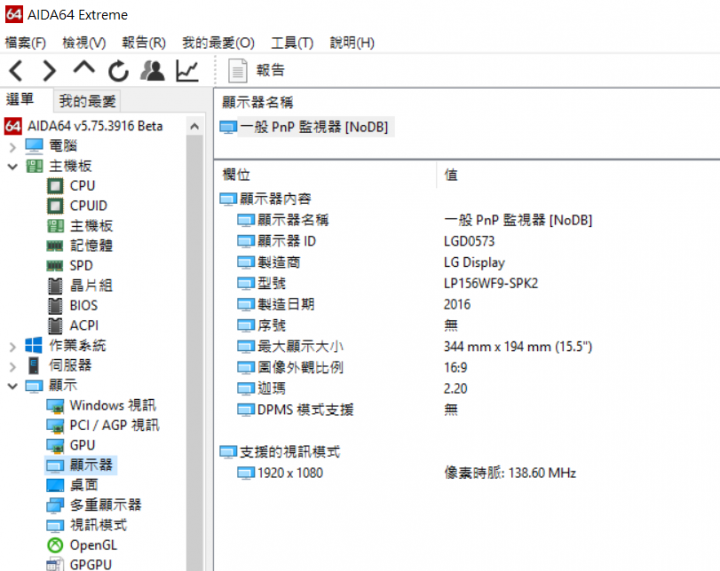The height and width of the screenshot is (571, 720).
Task: Open the 報告(R) menu
Action: (x=144, y=43)
